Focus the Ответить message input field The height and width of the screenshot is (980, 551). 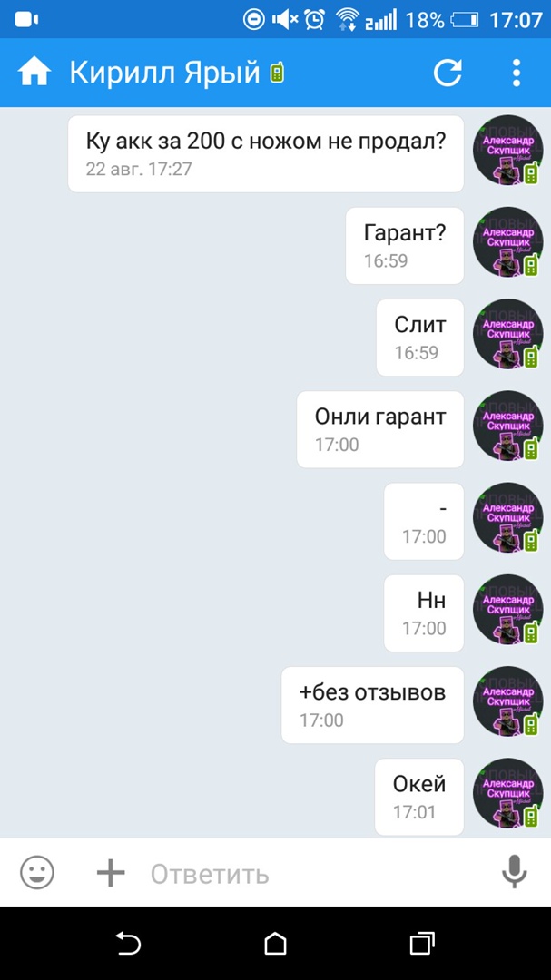(312, 873)
